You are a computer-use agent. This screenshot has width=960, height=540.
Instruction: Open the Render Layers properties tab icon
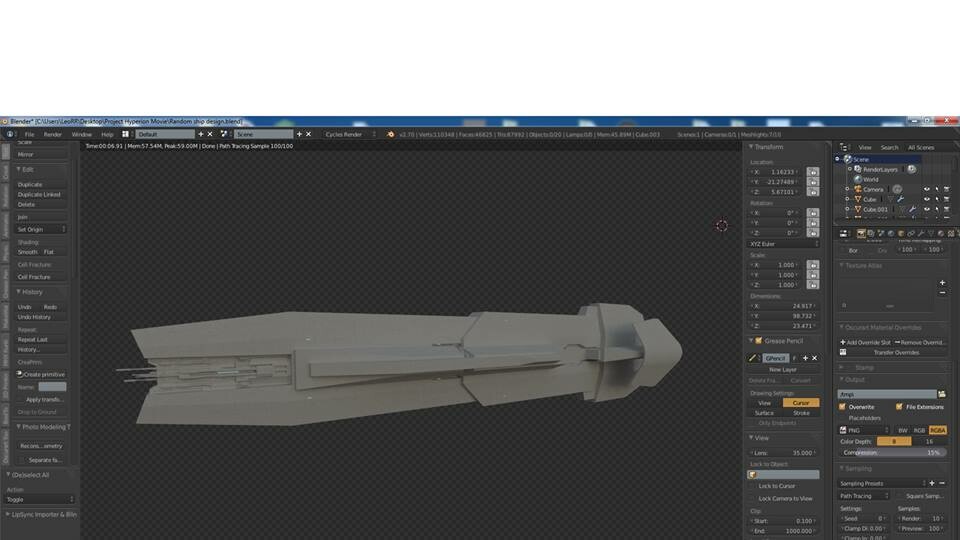pyautogui.click(x=871, y=233)
